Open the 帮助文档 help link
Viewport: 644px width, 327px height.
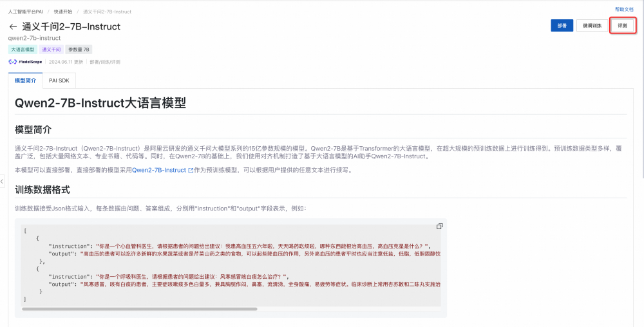(624, 9)
